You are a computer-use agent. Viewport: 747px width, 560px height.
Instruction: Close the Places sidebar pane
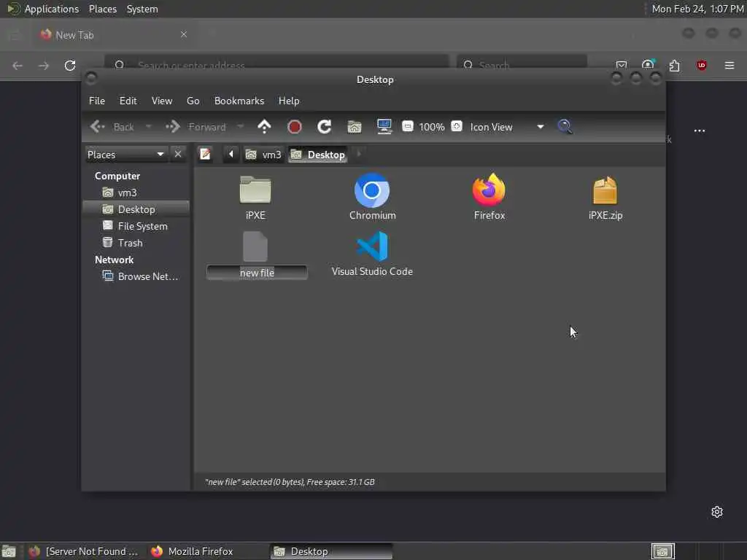point(178,155)
